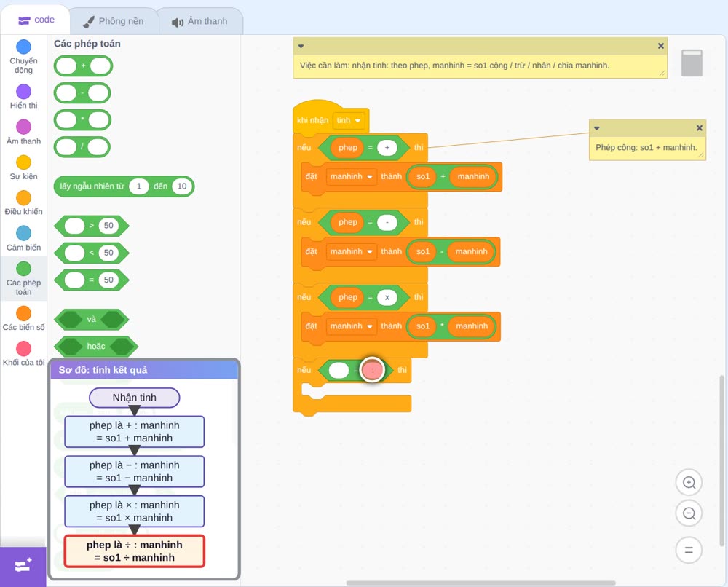
Task: Close the 'Phép cộng' comment
Action: tap(699, 128)
